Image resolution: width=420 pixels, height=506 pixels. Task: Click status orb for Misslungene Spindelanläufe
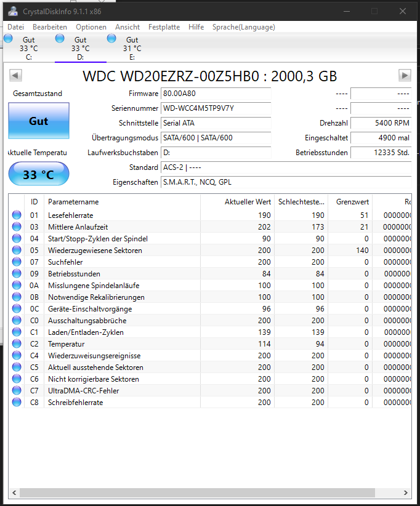click(x=17, y=285)
